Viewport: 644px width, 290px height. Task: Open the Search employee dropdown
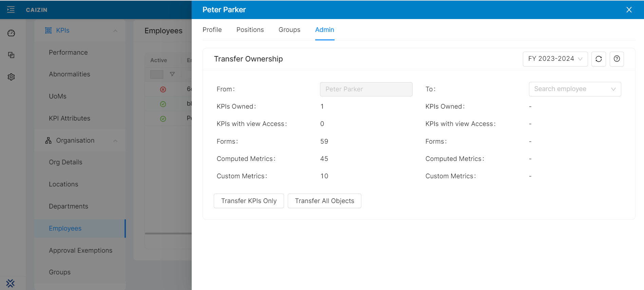[575, 89]
